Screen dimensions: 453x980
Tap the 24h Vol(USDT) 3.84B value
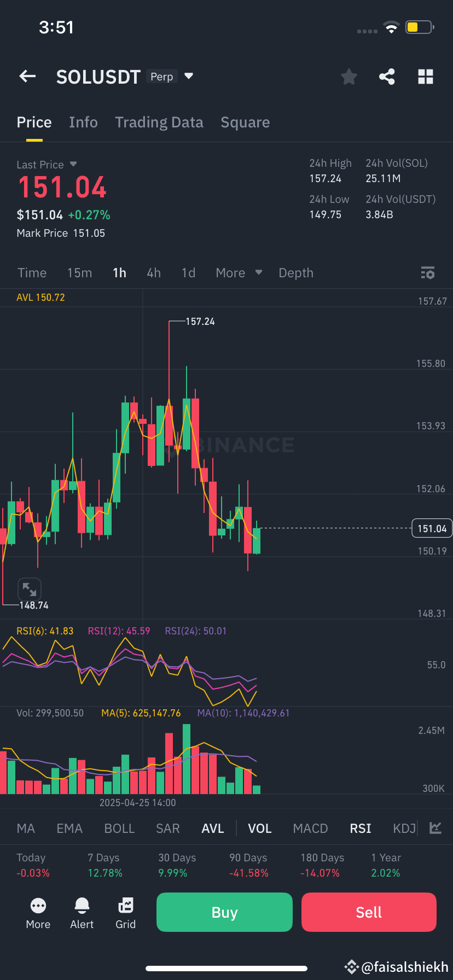pos(379,214)
